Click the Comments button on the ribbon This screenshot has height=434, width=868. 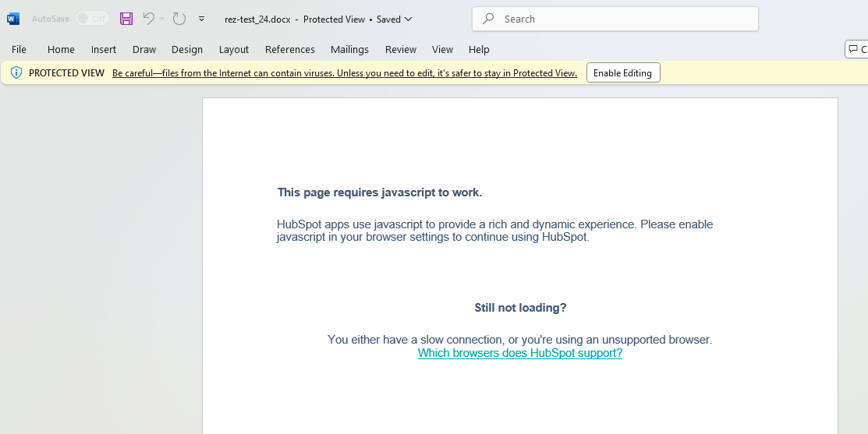click(856, 49)
